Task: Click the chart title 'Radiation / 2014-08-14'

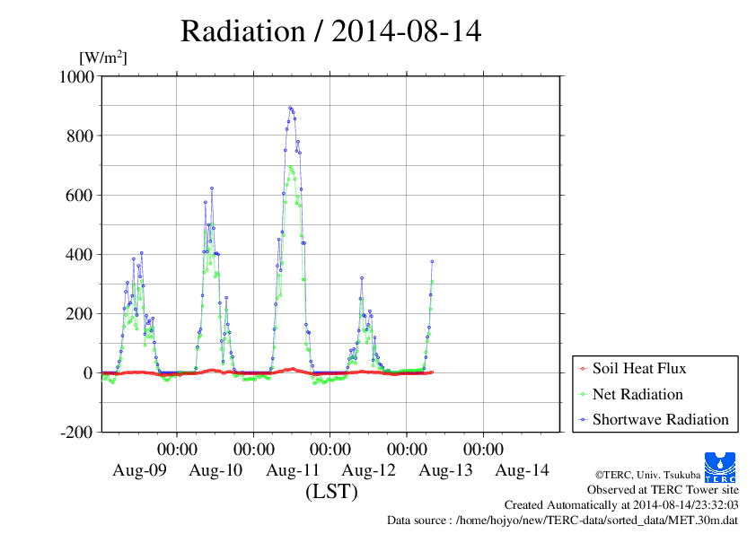Action: [x=330, y=31]
